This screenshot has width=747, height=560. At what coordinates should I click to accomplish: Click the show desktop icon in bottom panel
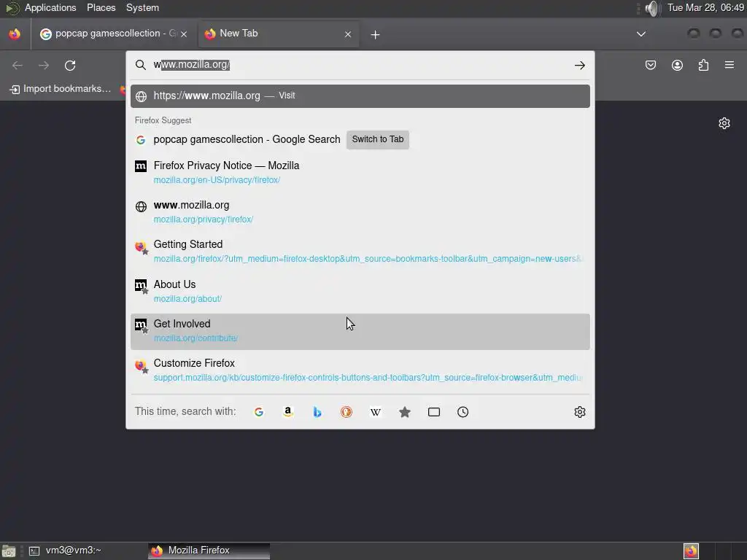(9, 551)
